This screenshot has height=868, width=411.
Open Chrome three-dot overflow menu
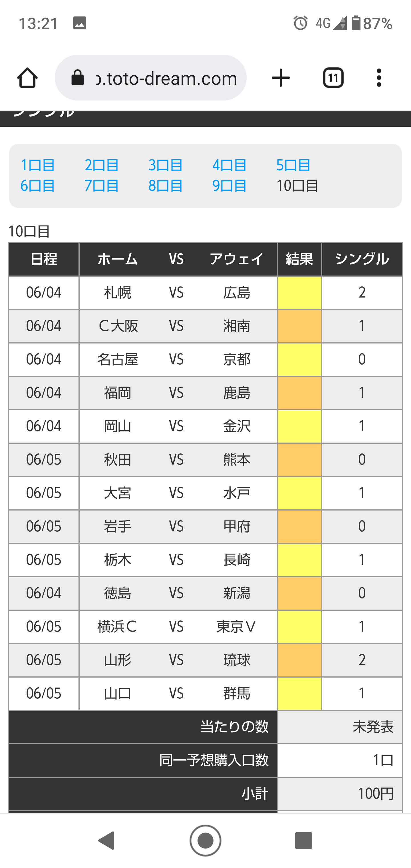click(379, 78)
